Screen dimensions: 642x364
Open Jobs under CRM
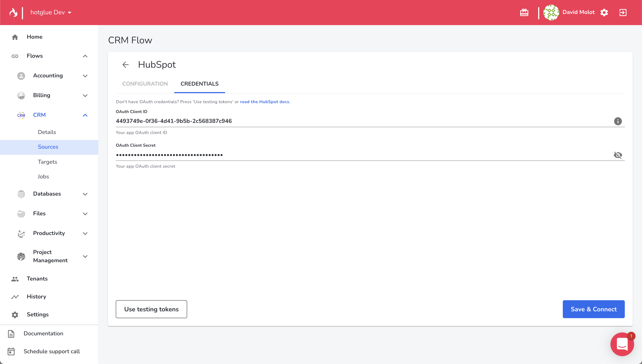[43, 176]
